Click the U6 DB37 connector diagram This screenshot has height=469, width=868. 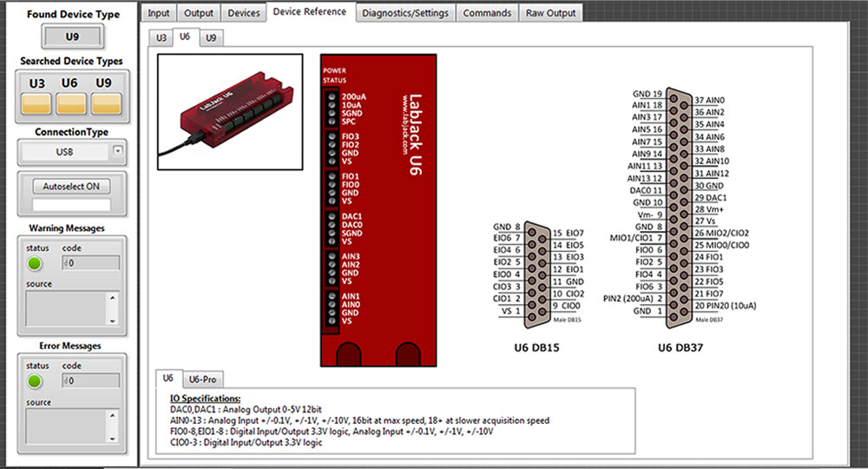click(680, 208)
